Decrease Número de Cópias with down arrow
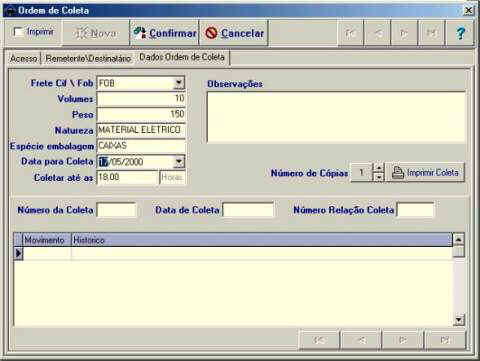 tap(378, 177)
